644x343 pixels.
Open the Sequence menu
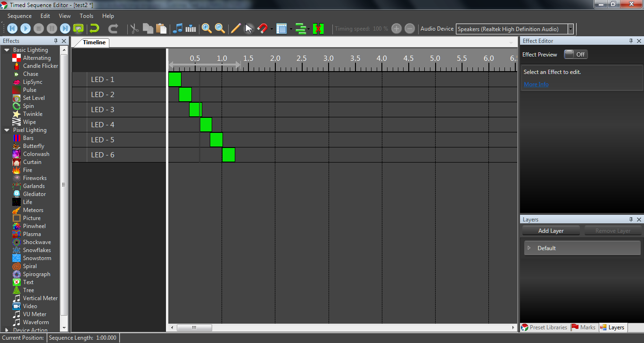pyautogui.click(x=19, y=16)
